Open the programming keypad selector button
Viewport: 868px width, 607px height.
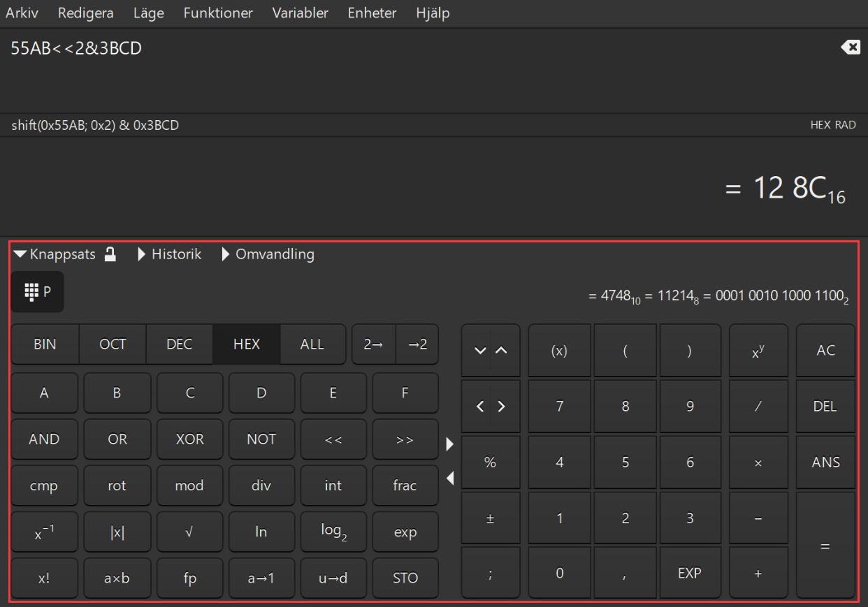pyautogui.click(x=38, y=292)
